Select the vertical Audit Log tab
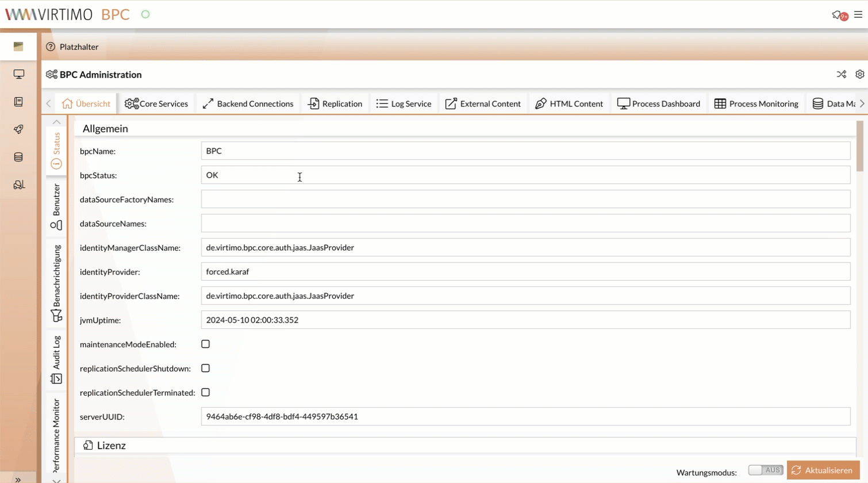Image resolution: width=868 pixels, height=483 pixels. 56,360
